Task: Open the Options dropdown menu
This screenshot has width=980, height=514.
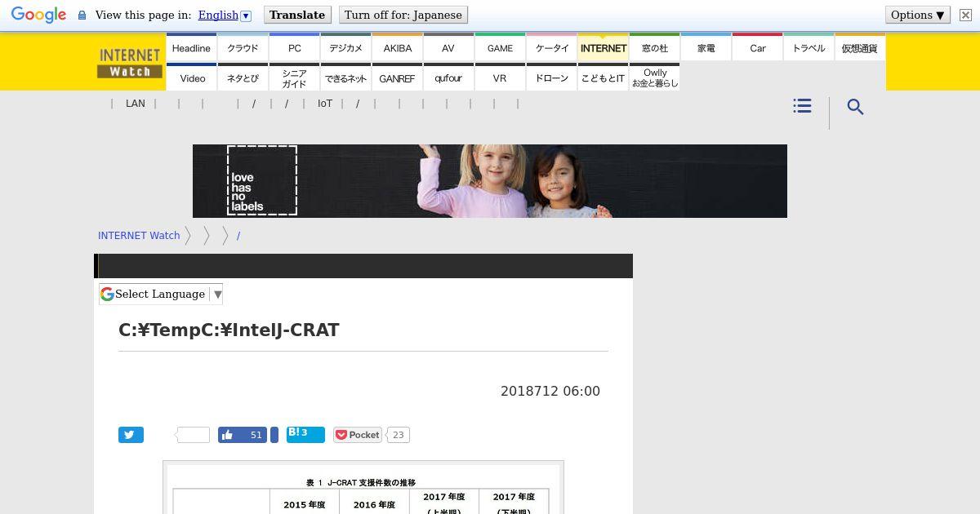Action: click(x=918, y=15)
